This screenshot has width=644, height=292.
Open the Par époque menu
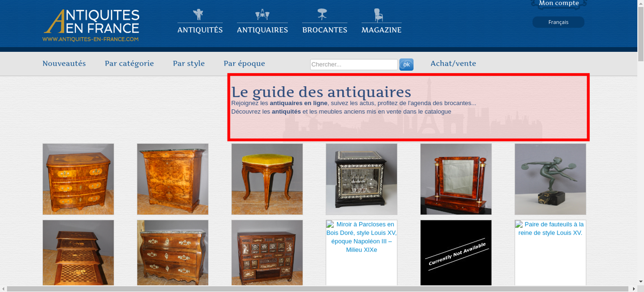(x=244, y=64)
